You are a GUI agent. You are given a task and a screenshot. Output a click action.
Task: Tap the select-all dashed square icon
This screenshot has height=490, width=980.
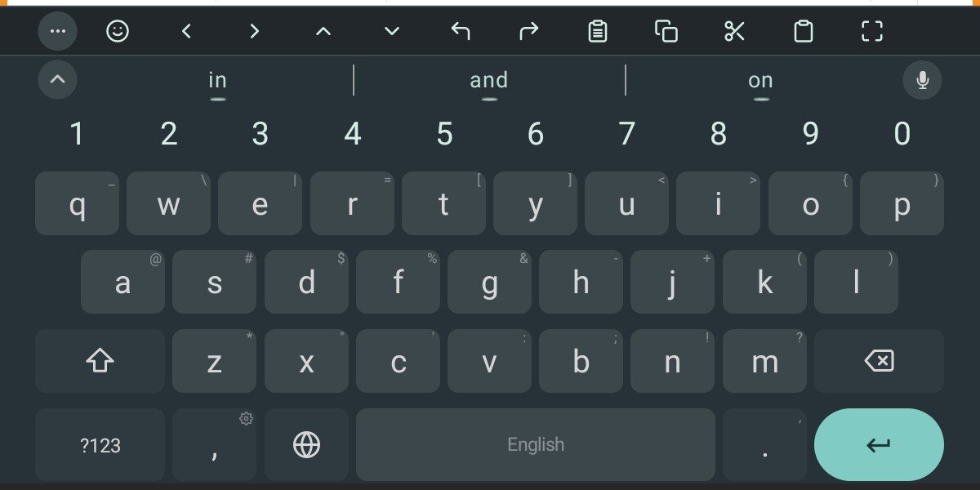tap(872, 32)
